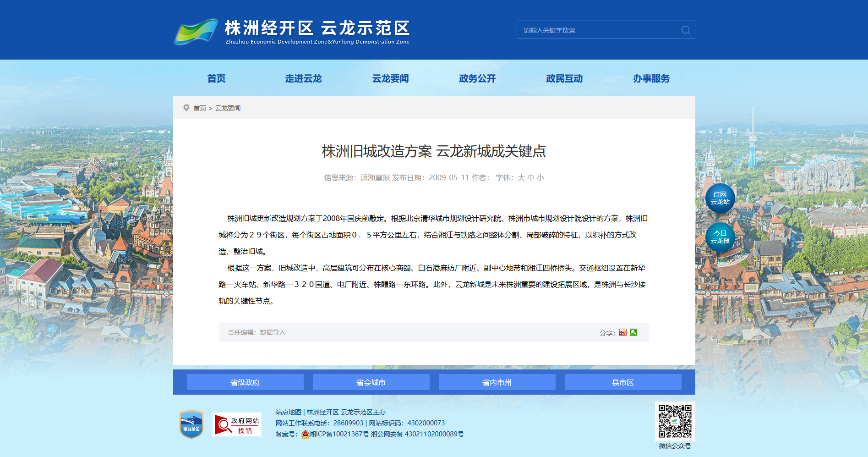
Task: Open the 走进云龙 navigation menu
Action: coord(303,78)
